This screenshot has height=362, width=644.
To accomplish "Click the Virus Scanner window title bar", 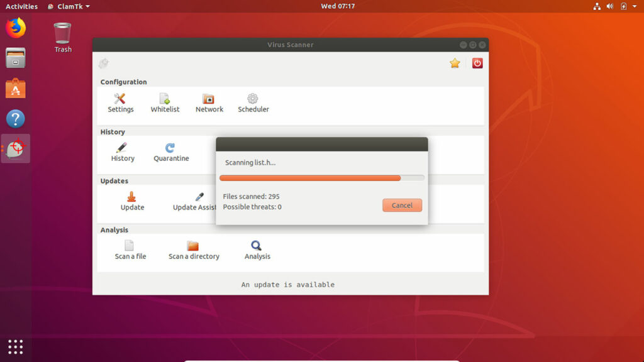I will (x=291, y=45).
